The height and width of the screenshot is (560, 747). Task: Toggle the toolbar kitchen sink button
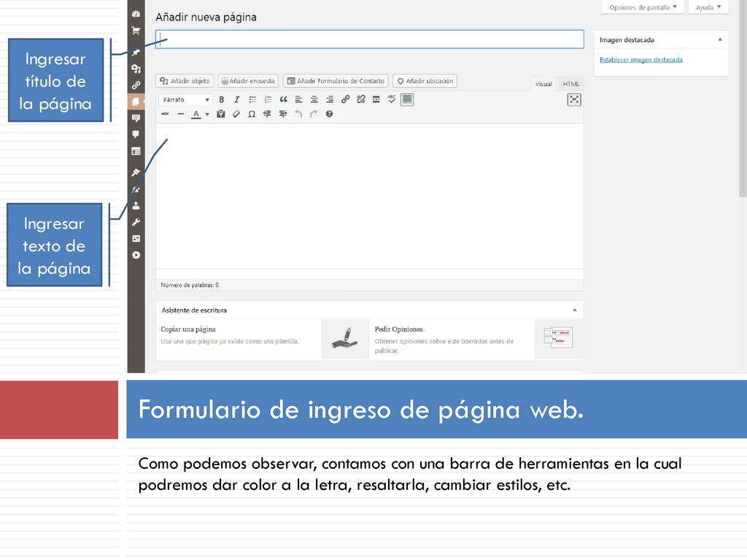click(407, 99)
